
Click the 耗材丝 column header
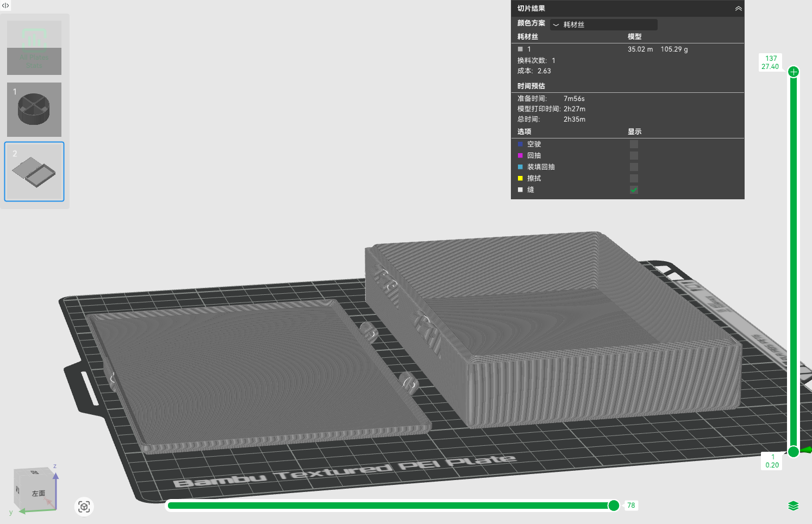tap(528, 37)
